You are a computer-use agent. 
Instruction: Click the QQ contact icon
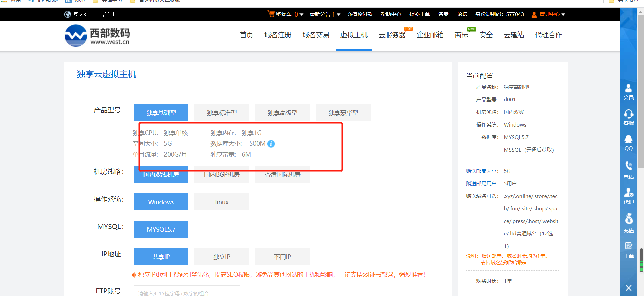pos(628,143)
